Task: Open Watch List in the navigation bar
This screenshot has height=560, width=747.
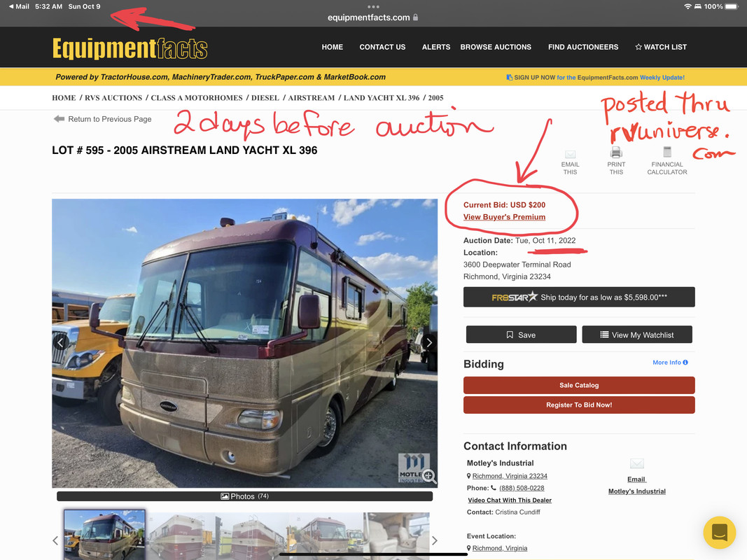Action: (x=661, y=47)
